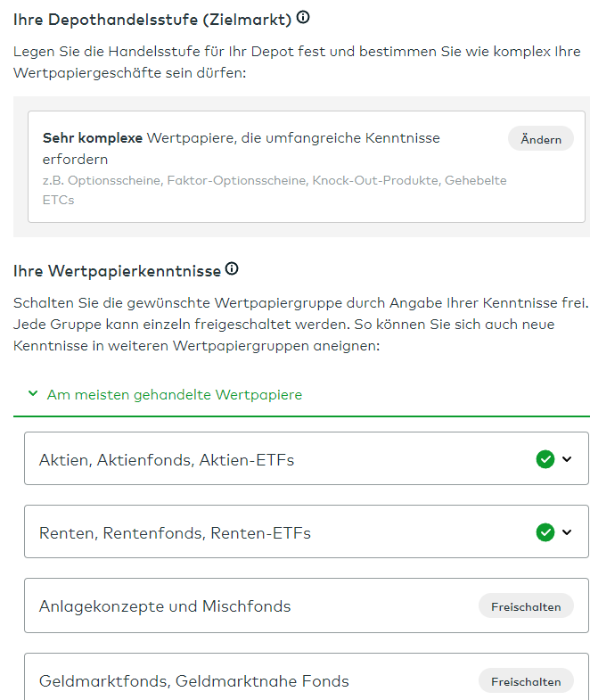This screenshot has height=700, width=590.
Task: Click info icon beside Depothandelsstufe heading
Action: [303, 18]
